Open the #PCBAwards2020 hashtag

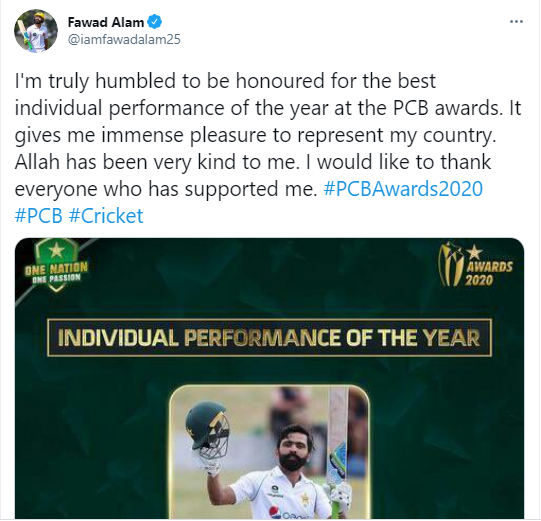click(x=403, y=189)
